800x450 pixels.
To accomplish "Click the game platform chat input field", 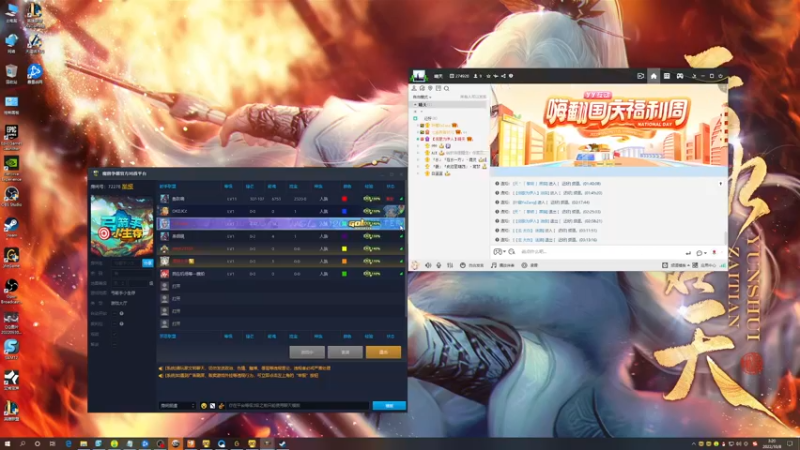I will [x=297, y=406].
